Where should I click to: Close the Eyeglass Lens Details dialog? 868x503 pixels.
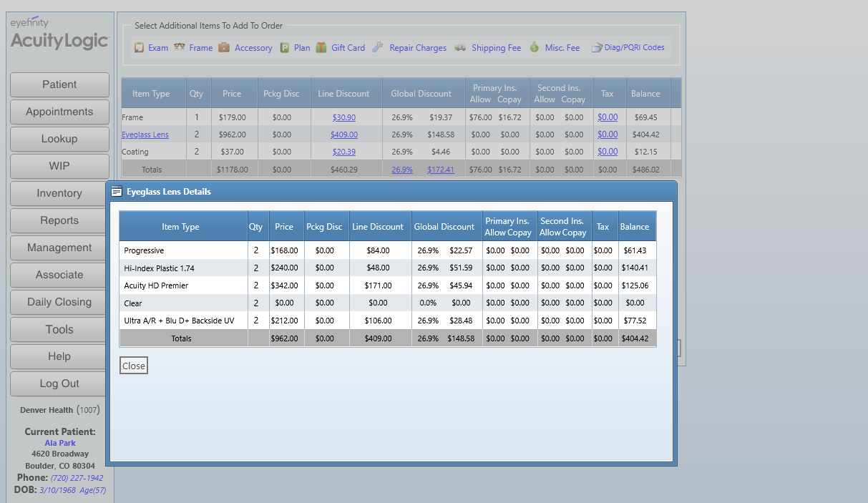coord(133,366)
